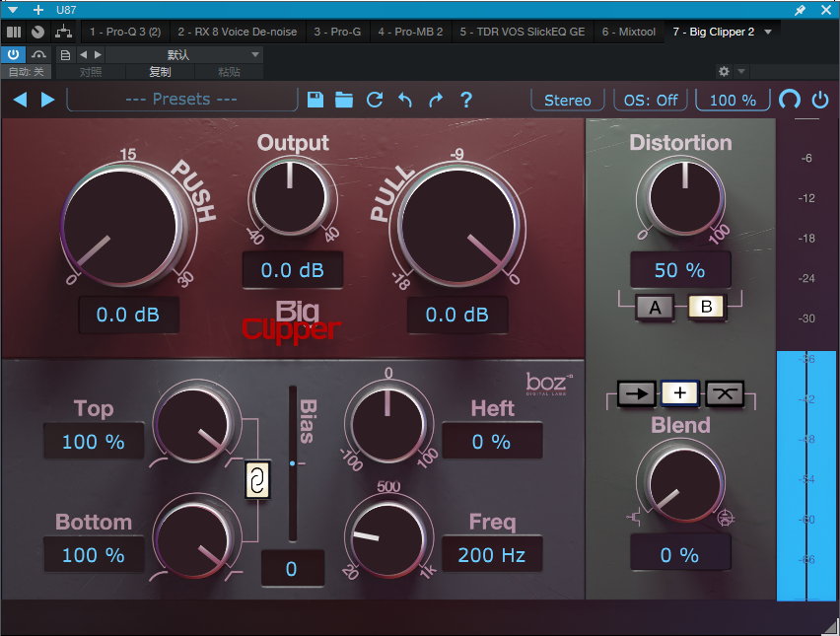Open the channel routing icon

coord(64,32)
